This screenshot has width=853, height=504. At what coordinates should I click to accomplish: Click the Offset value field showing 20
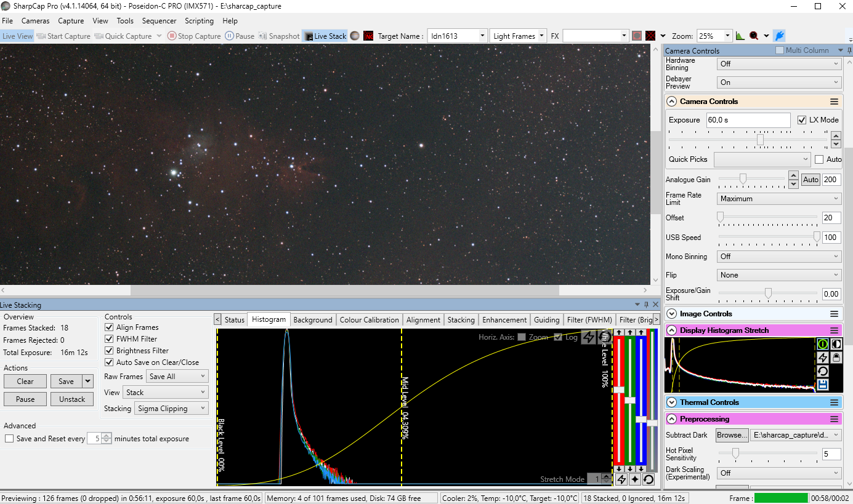pos(831,218)
